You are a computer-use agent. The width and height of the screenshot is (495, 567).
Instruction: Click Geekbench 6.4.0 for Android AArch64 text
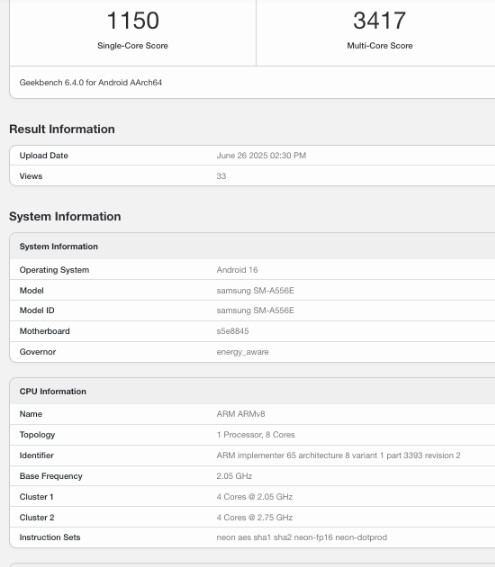point(91,82)
